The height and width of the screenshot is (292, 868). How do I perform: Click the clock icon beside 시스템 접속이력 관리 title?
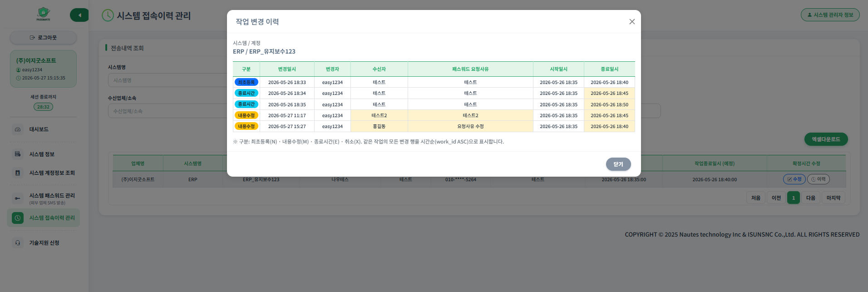pyautogui.click(x=108, y=15)
